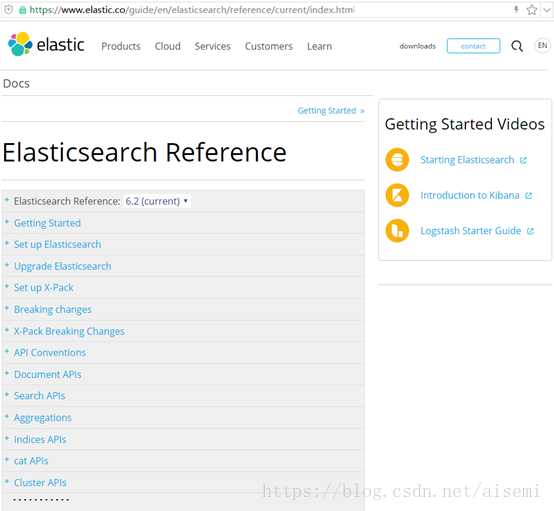Open the X-Pack Breaking Changes link

[69, 331]
